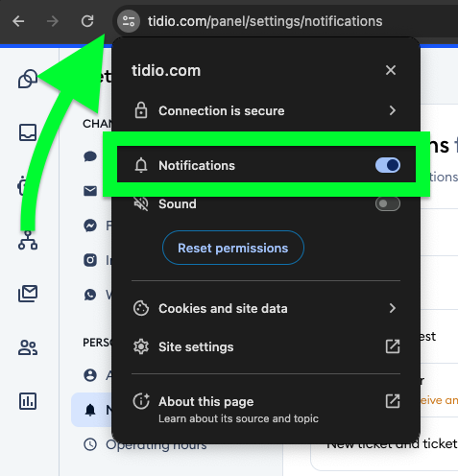Click the muted speaker icon beside Sound
This screenshot has height=476, width=458.
(x=141, y=203)
